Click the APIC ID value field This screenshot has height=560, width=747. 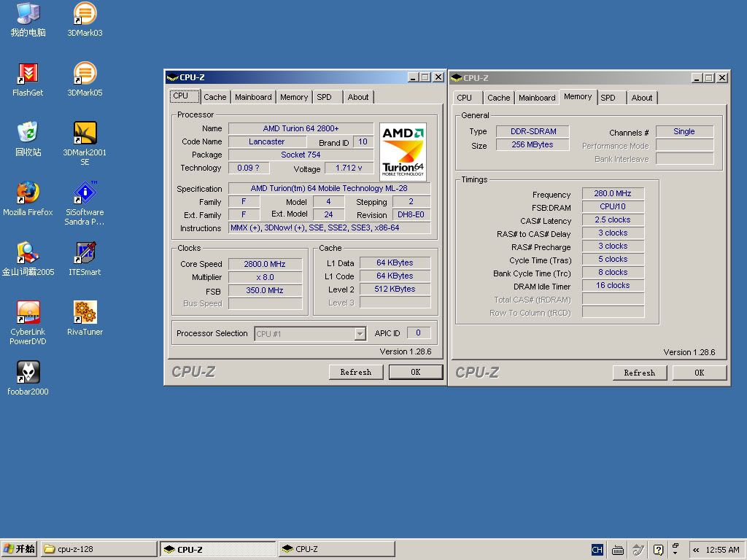(x=419, y=332)
